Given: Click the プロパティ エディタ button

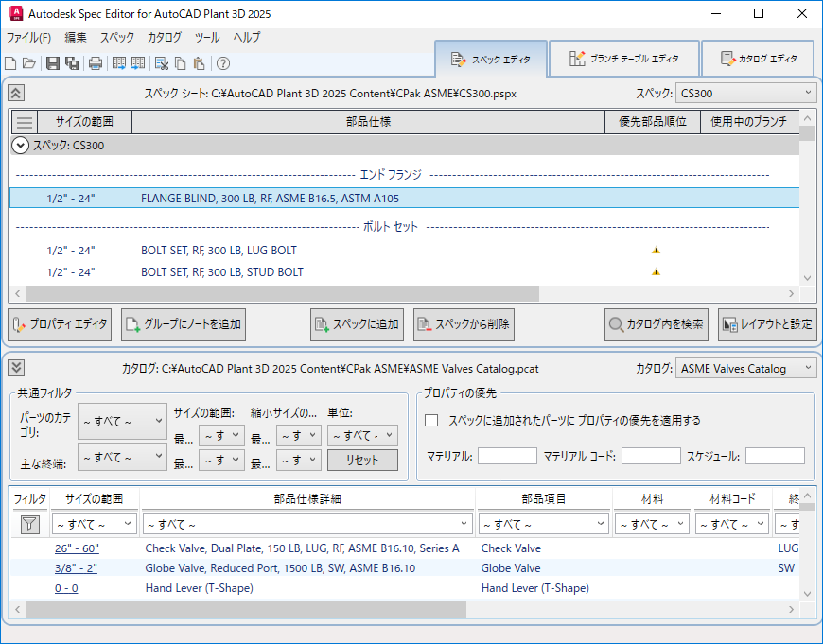Looking at the screenshot, I should click(x=60, y=325).
